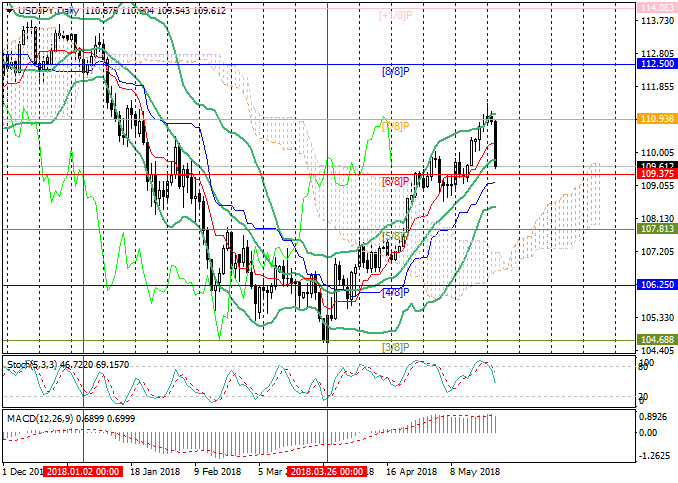The width and height of the screenshot is (678, 483).
Task: Click the 107.813 olive price label
Action: [x=656, y=229]
